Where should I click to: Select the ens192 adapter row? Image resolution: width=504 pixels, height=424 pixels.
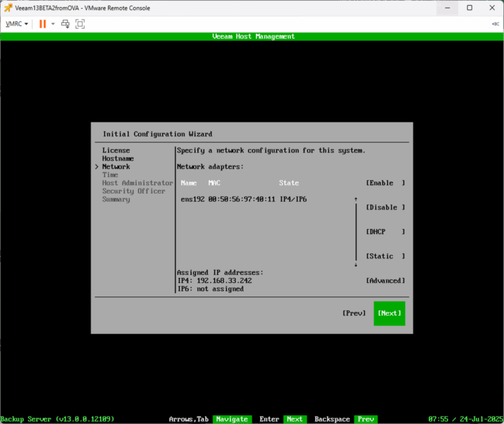pyautogui.click(x=243, y=199)
